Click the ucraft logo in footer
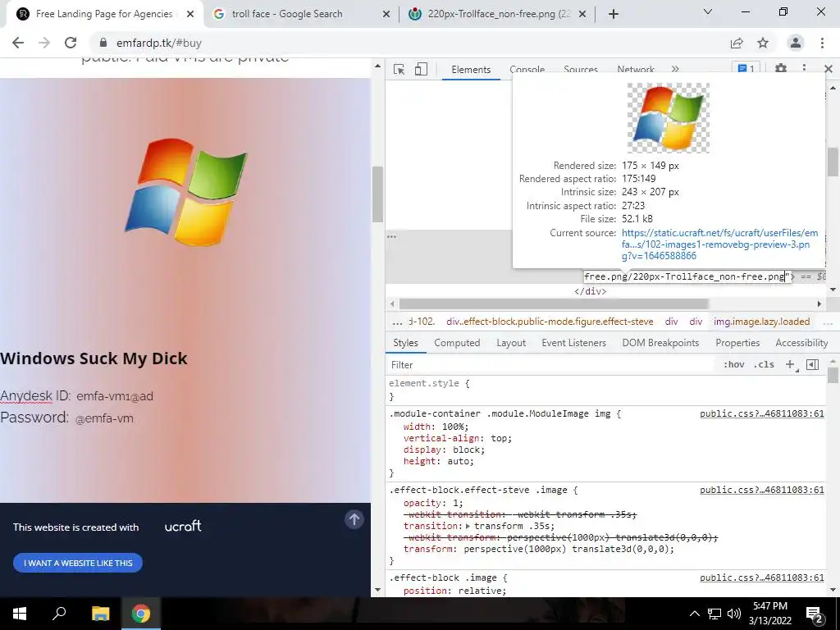This screenshot has height=630, width=840. [x=183, y=526]
